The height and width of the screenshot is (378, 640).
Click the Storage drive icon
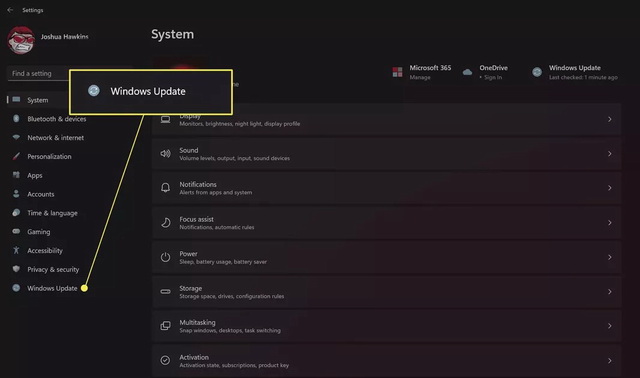165,291
